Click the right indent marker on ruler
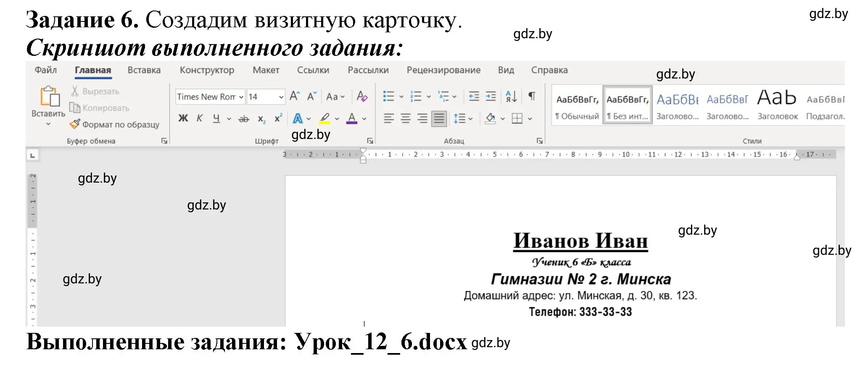The height and width of the screenshot is (369, 868). [797, 157]
